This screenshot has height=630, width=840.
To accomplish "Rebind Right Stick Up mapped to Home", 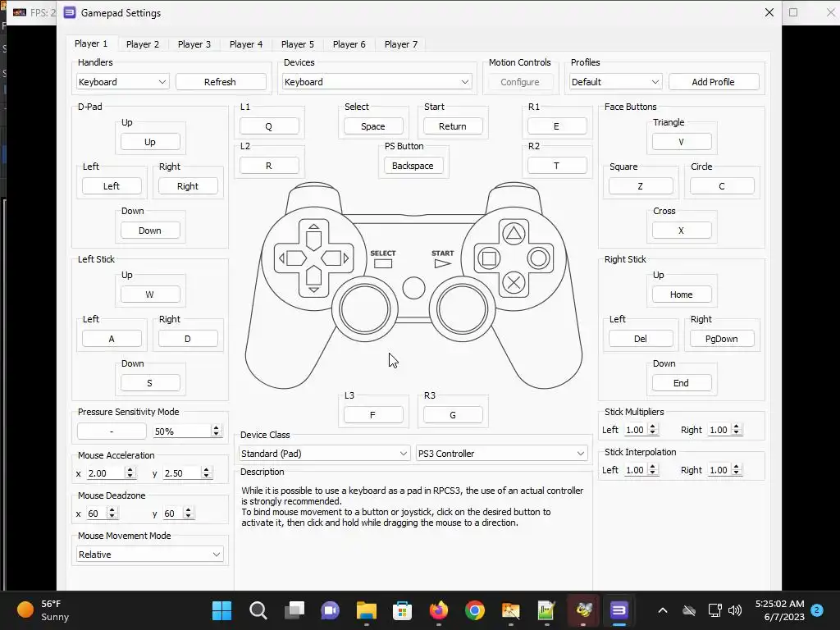I will [x=682, y=294].
